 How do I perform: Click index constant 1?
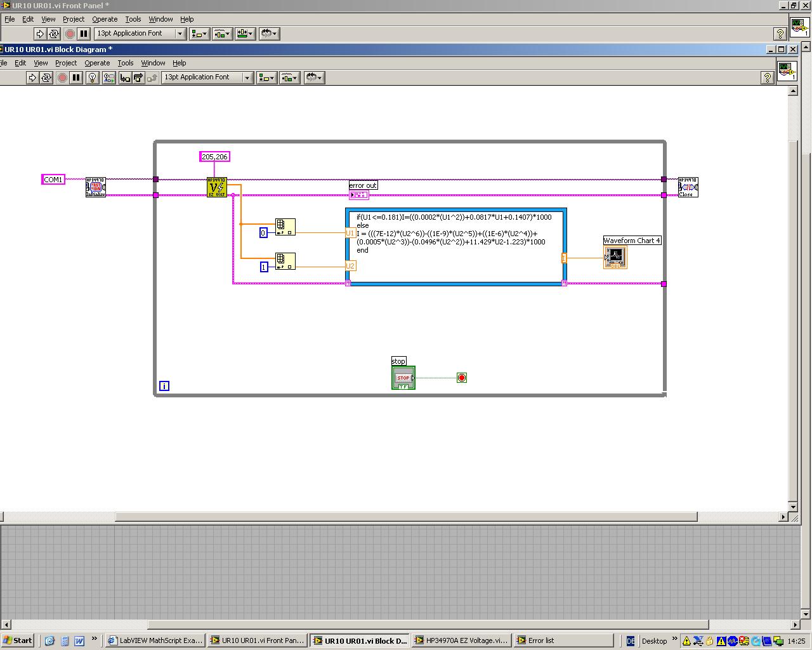pyautogui.click(x=264, y=267)
